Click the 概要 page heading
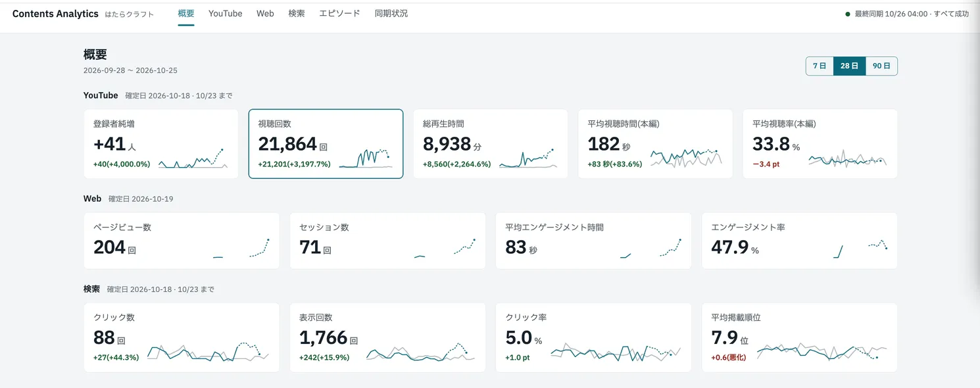 pyautogui.click(x=95, y=55)
